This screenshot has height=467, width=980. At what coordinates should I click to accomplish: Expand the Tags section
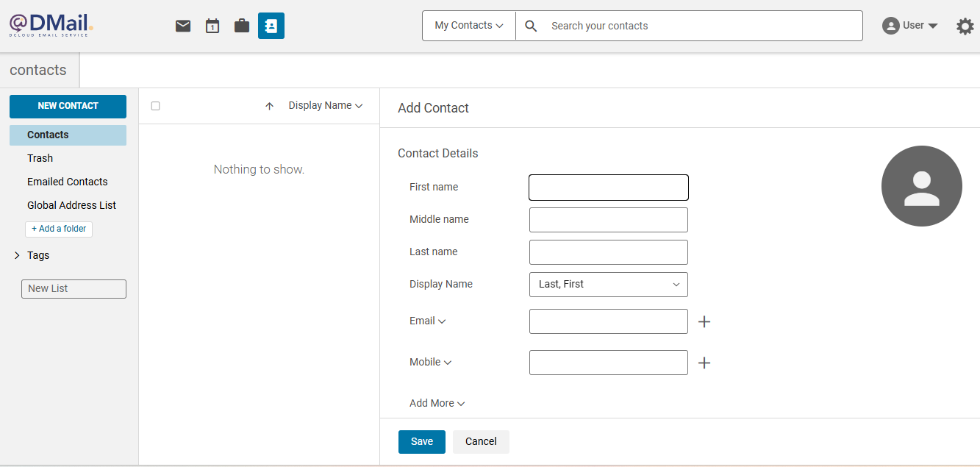pyautogui.click(x=18, y=255)
